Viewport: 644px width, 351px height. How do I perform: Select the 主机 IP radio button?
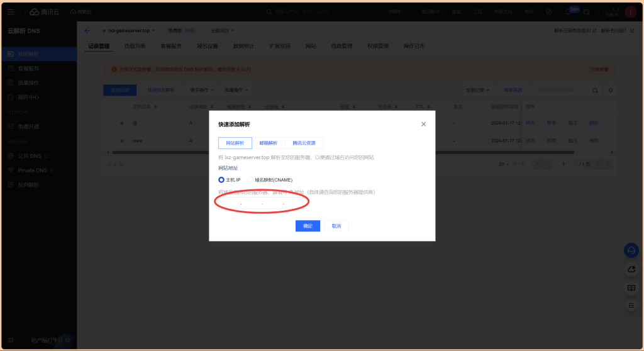click(221, 180)
